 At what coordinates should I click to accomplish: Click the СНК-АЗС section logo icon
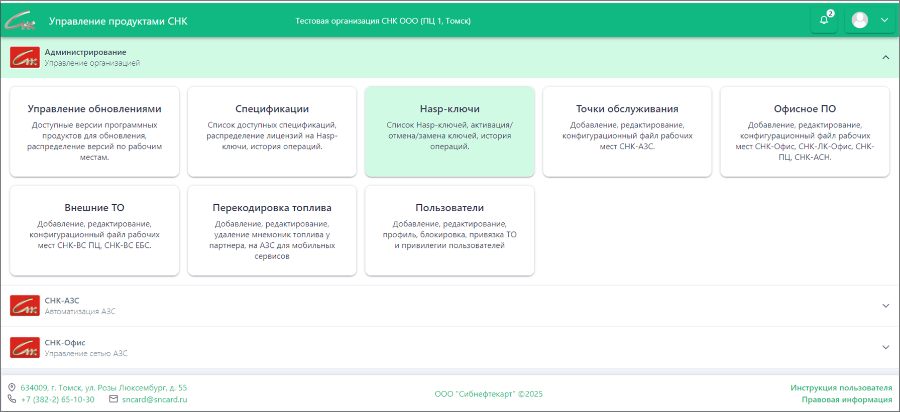tap(24, 306)
